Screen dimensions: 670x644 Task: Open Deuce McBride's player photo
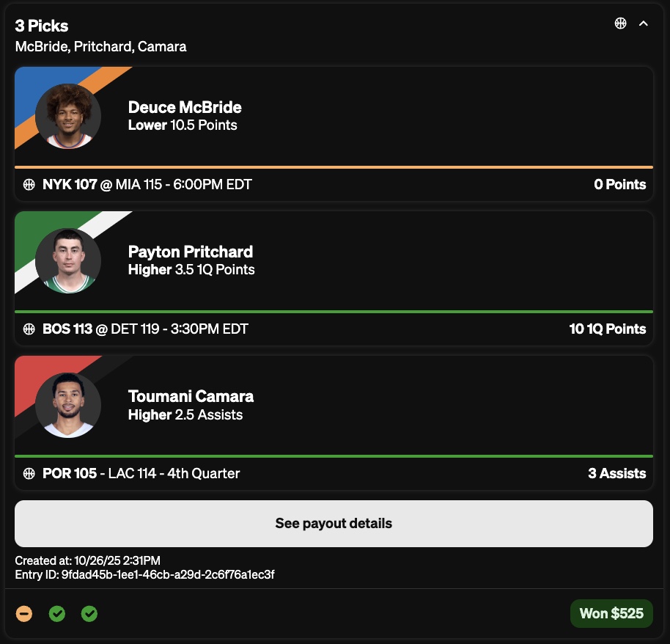[x=68, y=116]
